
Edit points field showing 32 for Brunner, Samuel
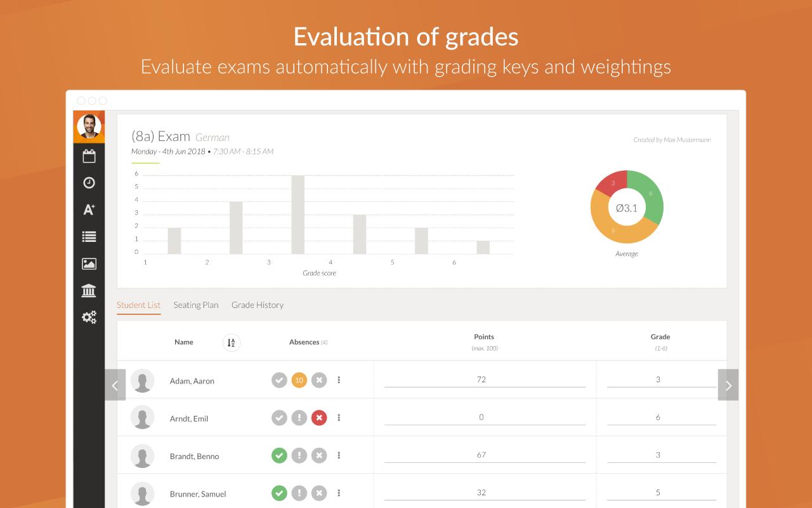(x=485, y=492)
